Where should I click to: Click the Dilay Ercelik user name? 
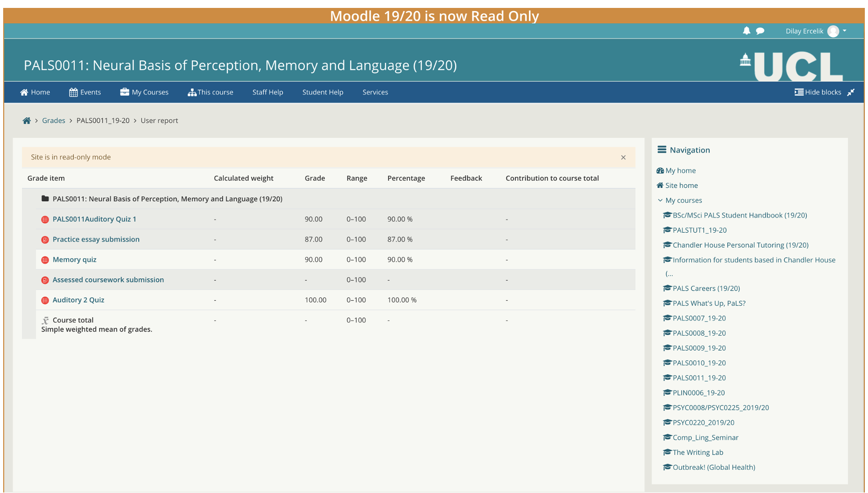804,31
